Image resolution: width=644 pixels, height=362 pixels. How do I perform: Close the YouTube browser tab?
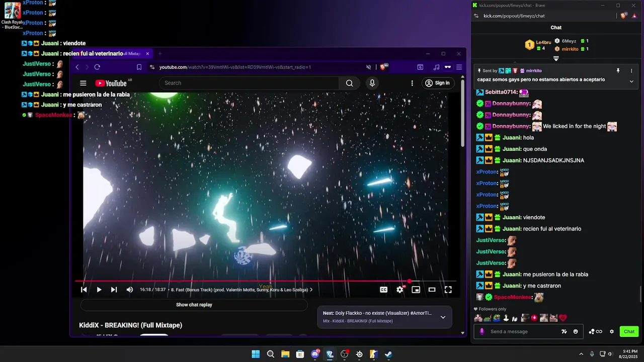147,53
